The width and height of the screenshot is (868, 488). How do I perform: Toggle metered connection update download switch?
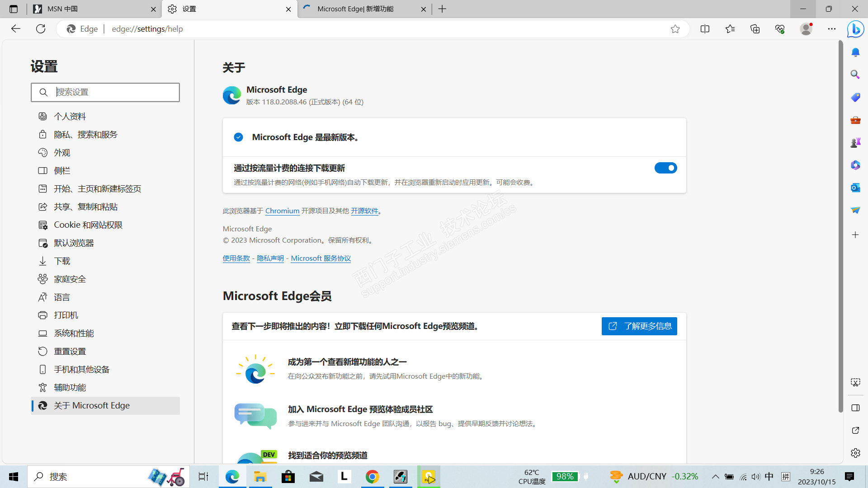[x=665, y=168]
